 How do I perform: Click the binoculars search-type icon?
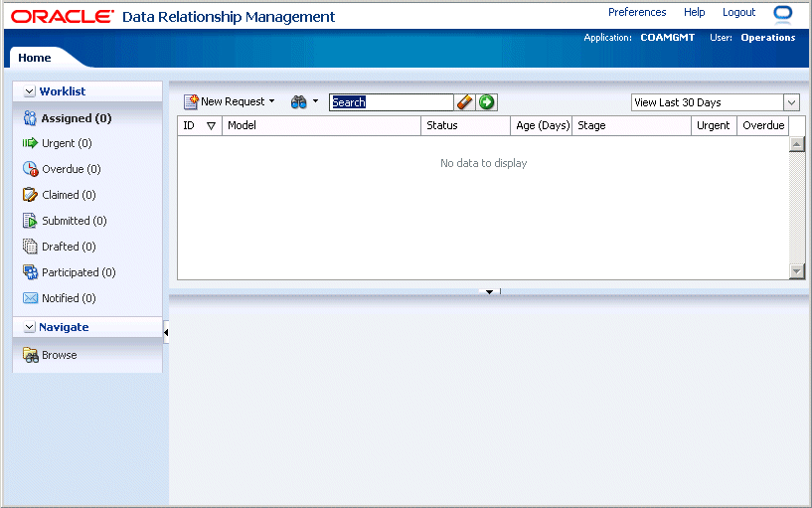(x=299, y=102)
